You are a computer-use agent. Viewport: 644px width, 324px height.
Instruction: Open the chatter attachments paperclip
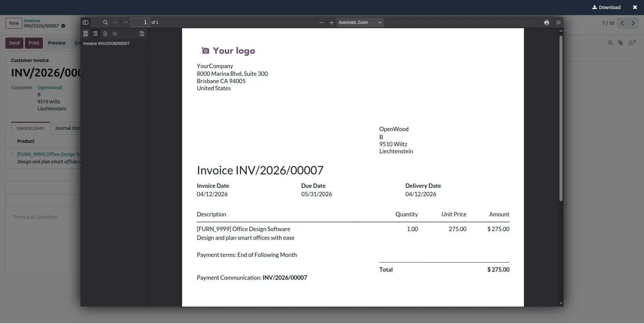click(x=621, y=43)
